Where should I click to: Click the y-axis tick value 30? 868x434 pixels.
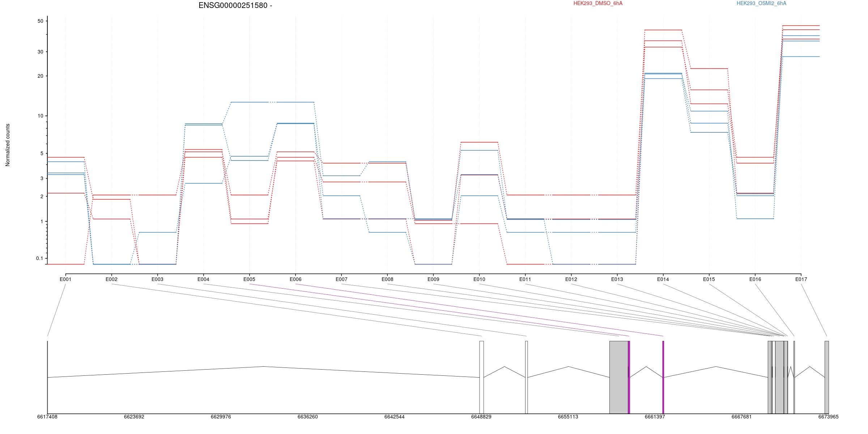pos(40,52)
